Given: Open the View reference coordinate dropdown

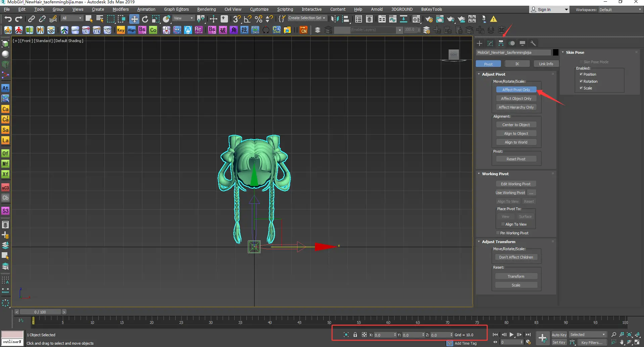Looking at the screenshot, I should [x=183, y=18].
